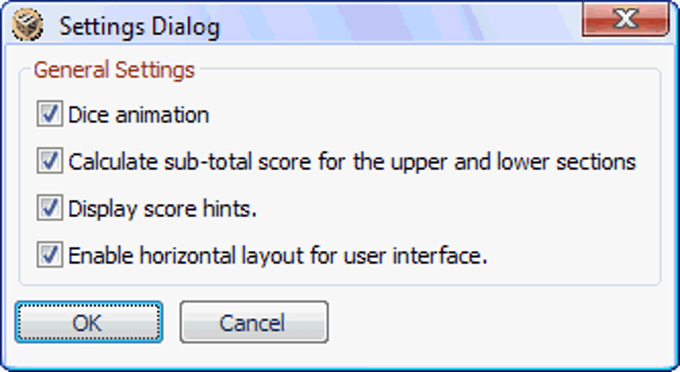Screen dimensions: 680x372
Task: Discard changes with the Cancel button
Action: click(x=254, y=322)
